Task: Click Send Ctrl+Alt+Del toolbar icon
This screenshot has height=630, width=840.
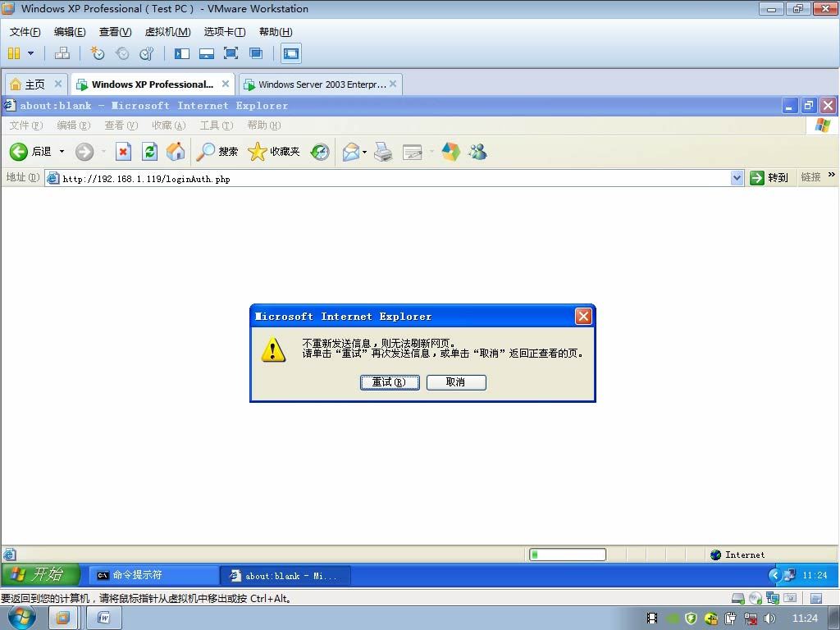Action: click(62, 53)
